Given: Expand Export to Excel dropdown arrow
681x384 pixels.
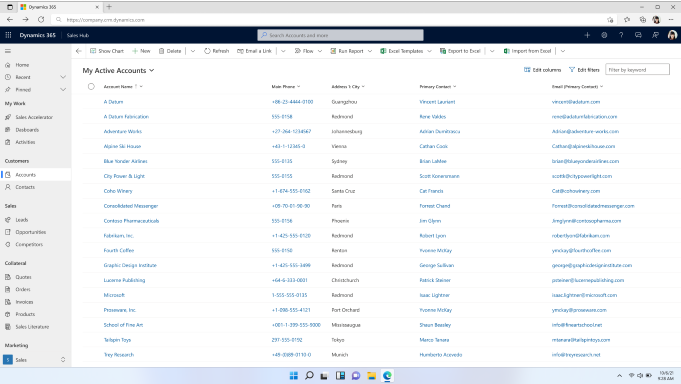Looking at the screenshot, I should tap(492, 51).
